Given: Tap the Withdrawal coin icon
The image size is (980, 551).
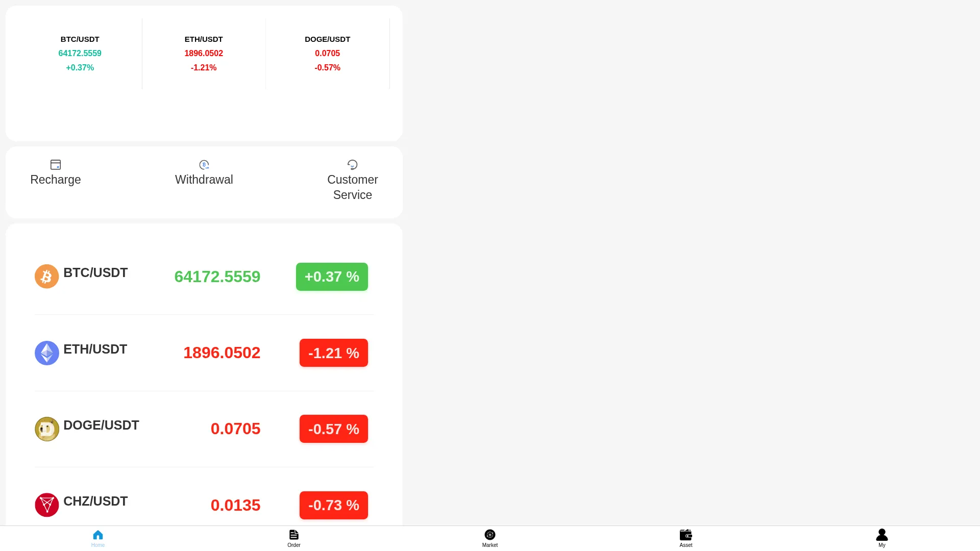Looking at the screenshot, I should click(204, 164).
